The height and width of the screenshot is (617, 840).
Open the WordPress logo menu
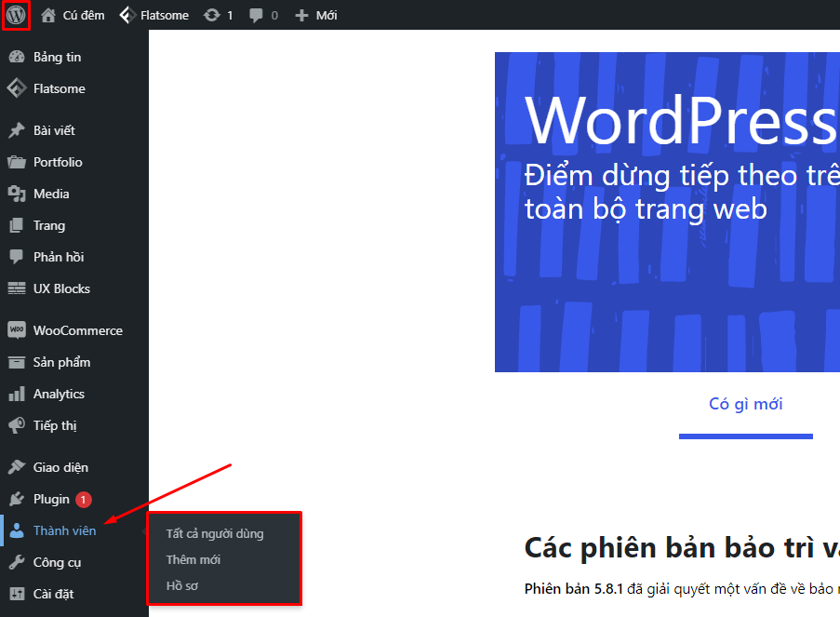pos(16,15)
